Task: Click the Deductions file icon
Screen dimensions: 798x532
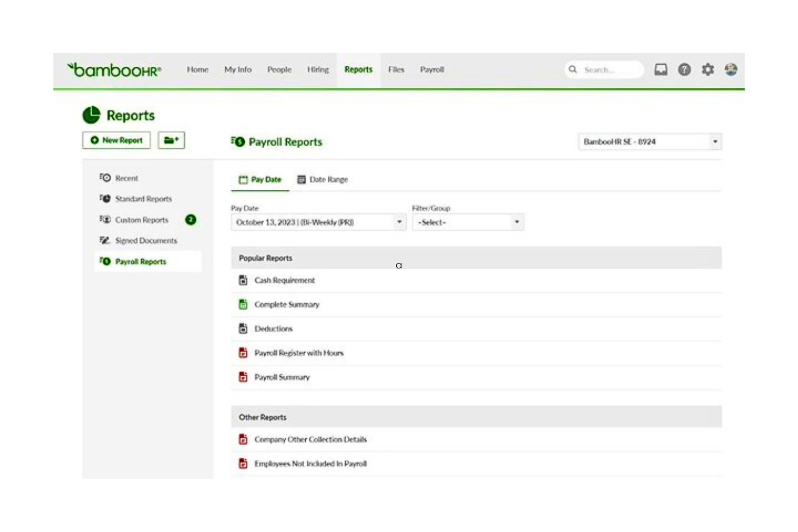Action: [x=243, y=329]
